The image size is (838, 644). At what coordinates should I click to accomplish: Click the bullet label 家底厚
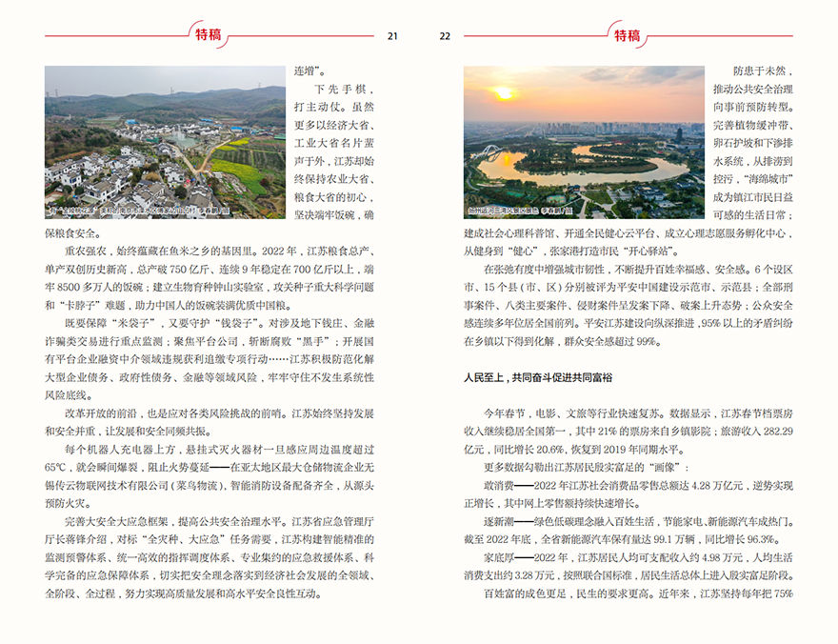tap(499, 557)
